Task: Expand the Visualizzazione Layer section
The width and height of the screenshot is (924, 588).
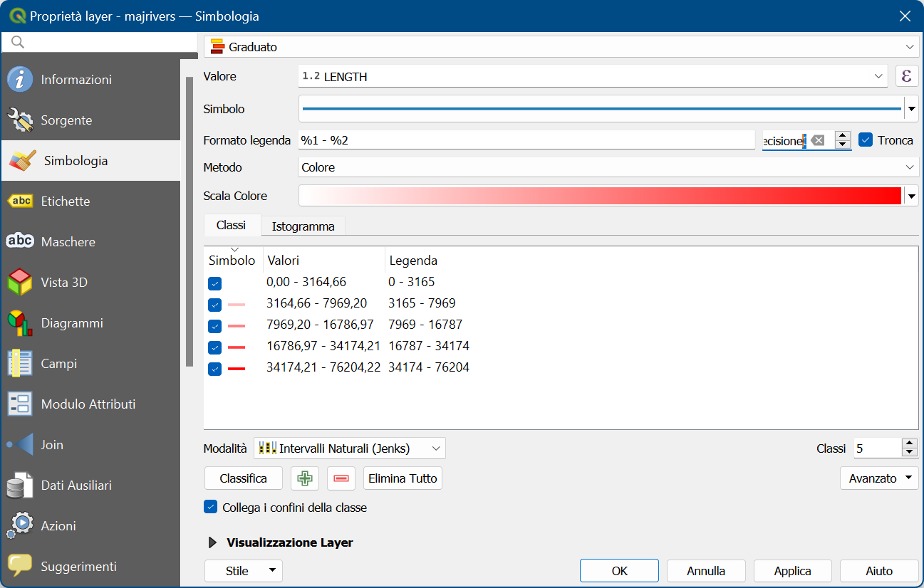Action: click(x=212, y=542)
